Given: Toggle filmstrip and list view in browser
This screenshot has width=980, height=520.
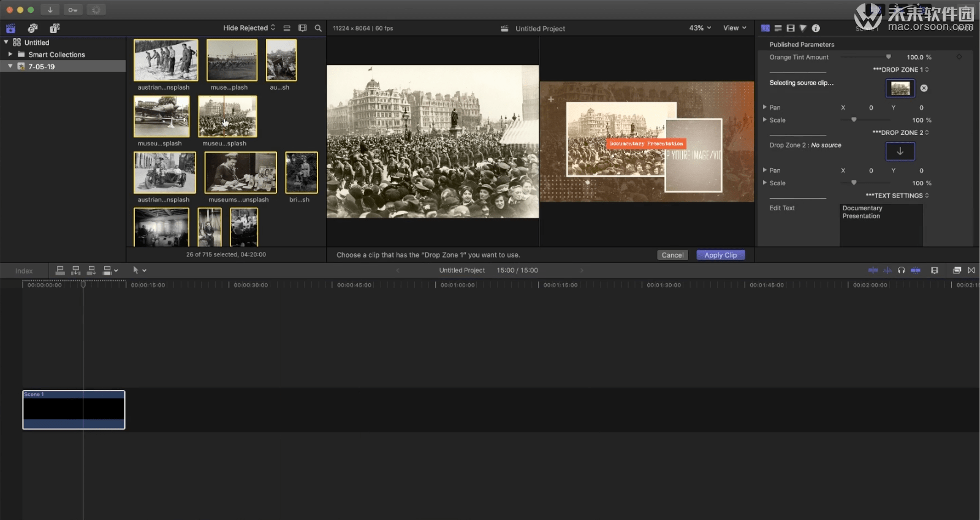Looking at the screenshot, I should (x=286, y=28).
